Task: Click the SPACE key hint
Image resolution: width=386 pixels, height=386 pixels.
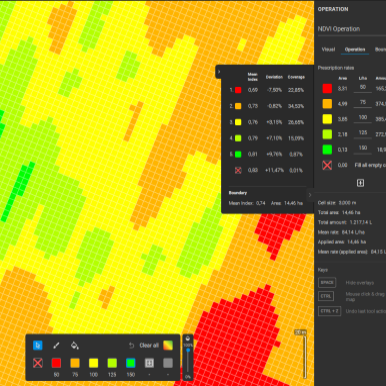Action: click(327, 282)
